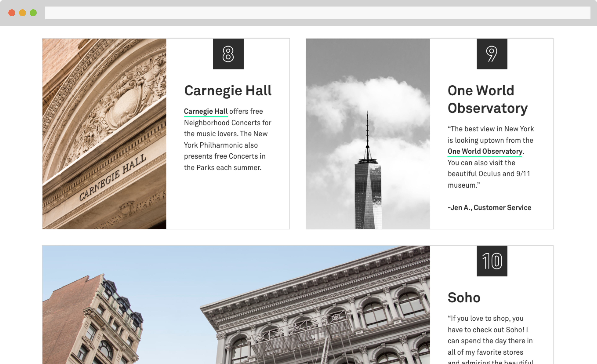Click the Soho quote text

pyautogui.click(x=490, y=339)
